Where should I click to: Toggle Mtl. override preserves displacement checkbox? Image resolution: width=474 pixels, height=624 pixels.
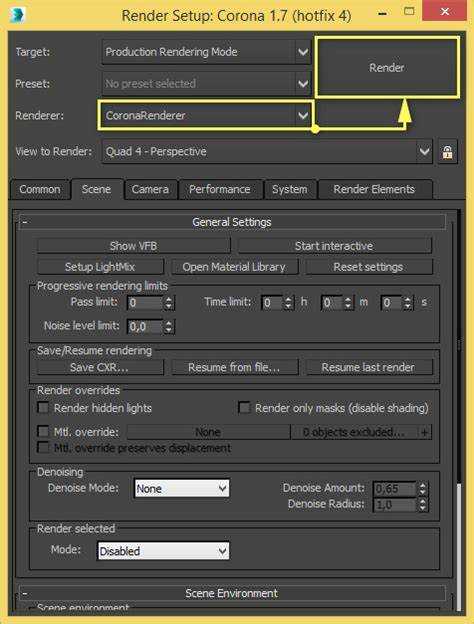click(x=43, y=447)
